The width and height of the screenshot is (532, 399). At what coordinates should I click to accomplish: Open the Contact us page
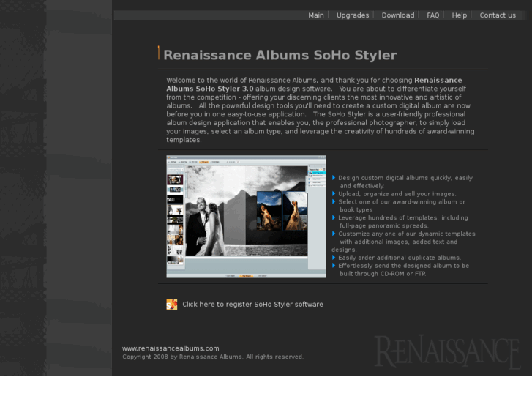coord(498,15)
